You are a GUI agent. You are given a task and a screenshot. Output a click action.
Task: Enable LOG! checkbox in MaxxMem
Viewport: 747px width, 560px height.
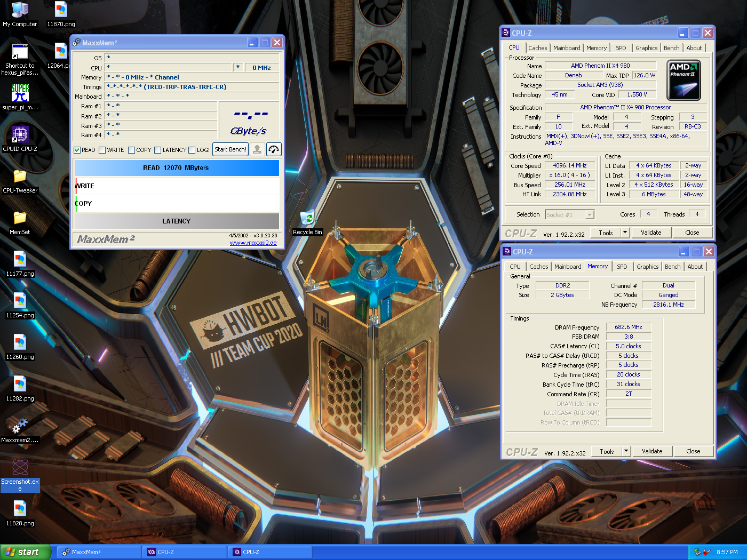pos(192,150)
